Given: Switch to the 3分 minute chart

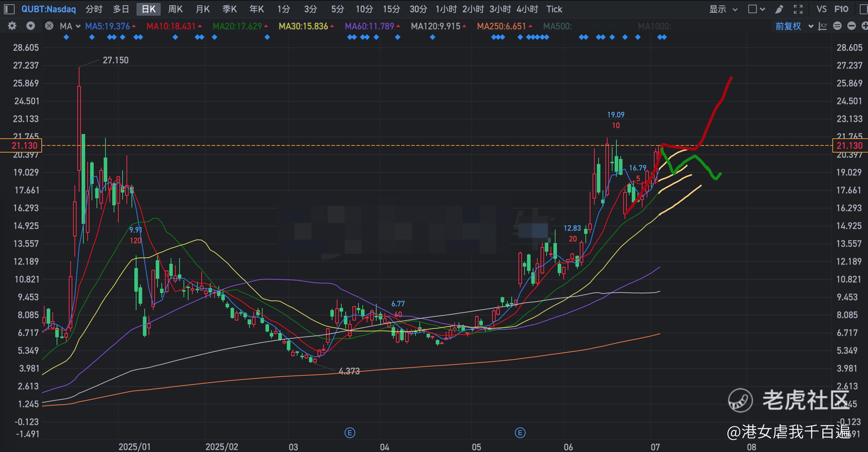Looking at the screenshot, I should click(310, 9).
